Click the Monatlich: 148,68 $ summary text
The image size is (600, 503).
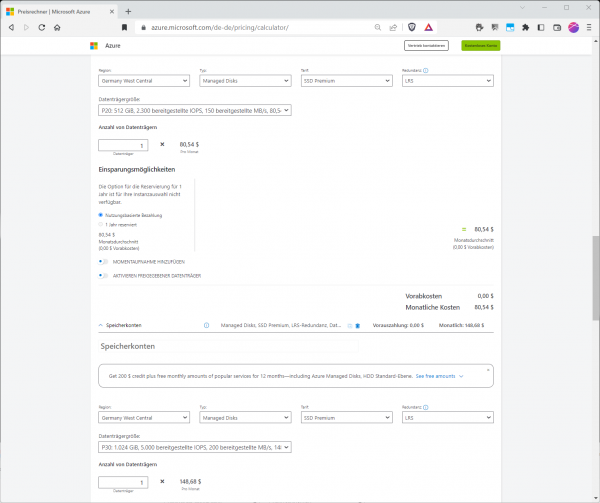(461, 326)
